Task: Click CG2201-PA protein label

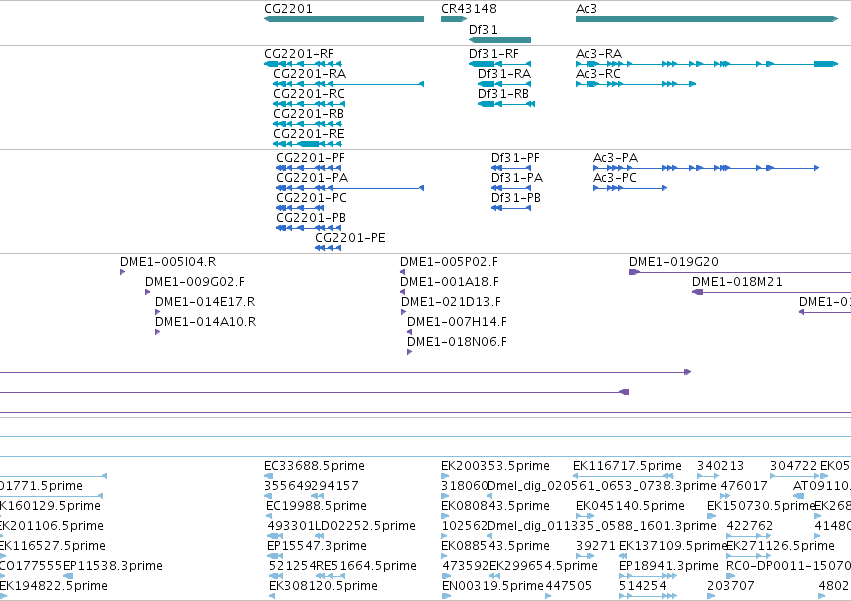Action: pyautogui.click(x=312, y=178)
